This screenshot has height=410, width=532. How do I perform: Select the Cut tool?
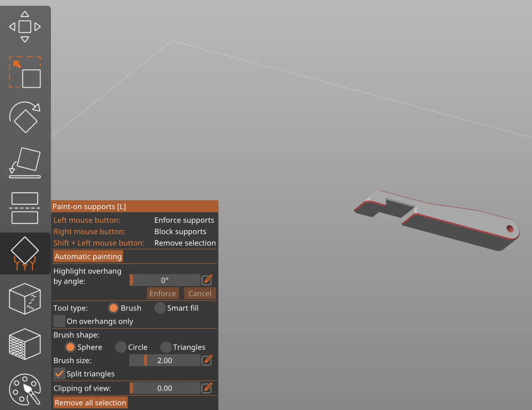click(25, 208)
